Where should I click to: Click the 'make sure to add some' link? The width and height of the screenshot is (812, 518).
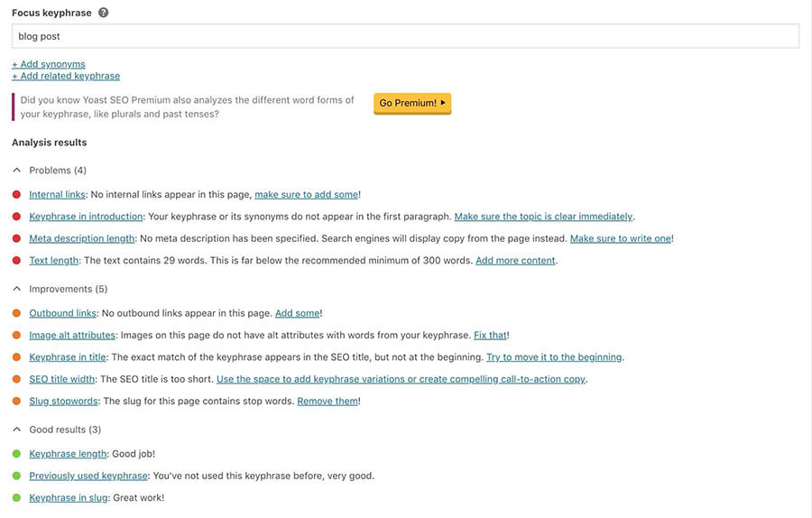click(x=306, y=194)
